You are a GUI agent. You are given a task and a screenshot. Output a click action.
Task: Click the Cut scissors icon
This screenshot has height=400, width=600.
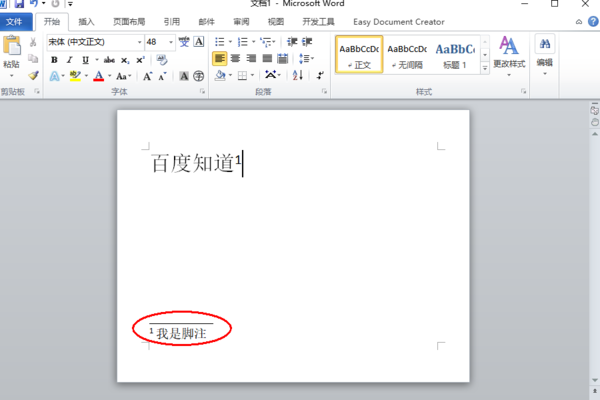coord(33,42)
